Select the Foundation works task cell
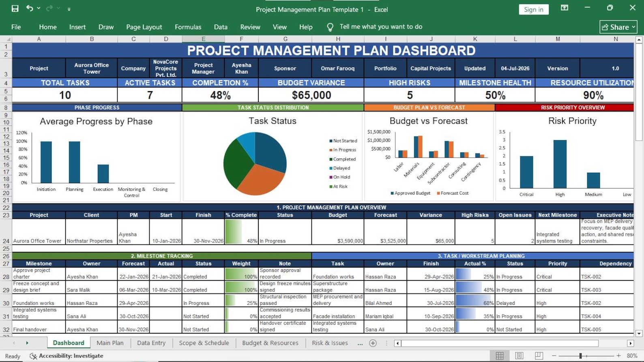 pos(338,274)
